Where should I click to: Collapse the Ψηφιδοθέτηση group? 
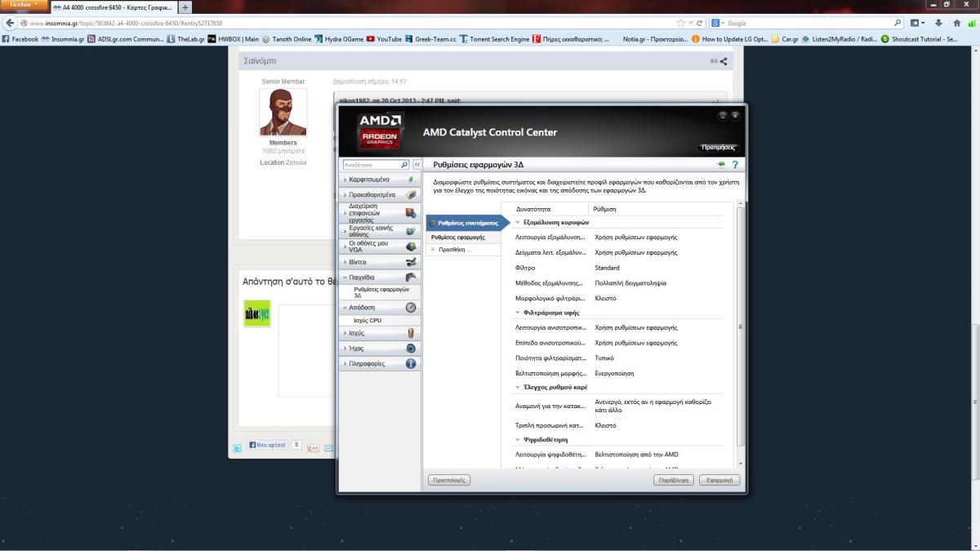[x=518, y=439]
